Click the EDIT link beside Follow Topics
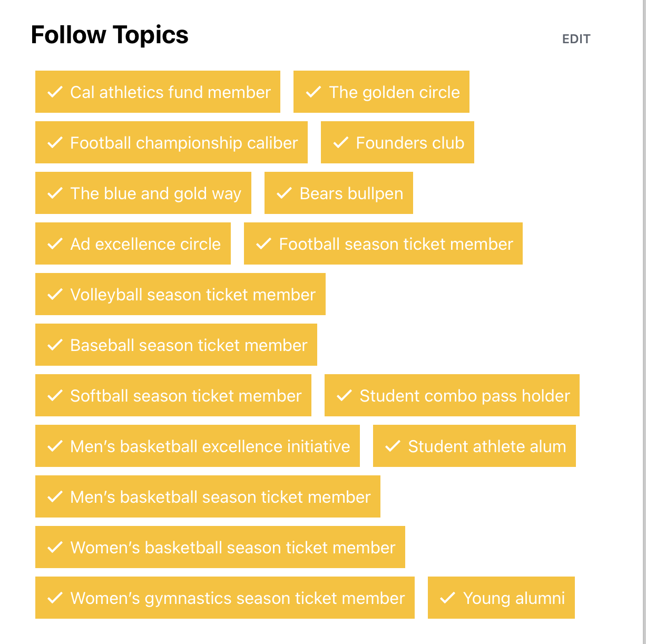This screenshot has height=644, width=646. click(x=576, y=39)
